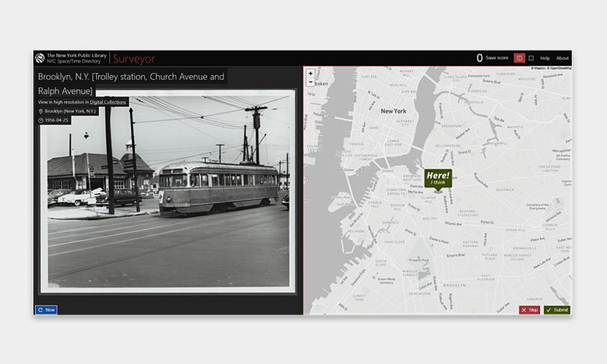
Task: Zoom out of the map
Action: tap(310, 82)
